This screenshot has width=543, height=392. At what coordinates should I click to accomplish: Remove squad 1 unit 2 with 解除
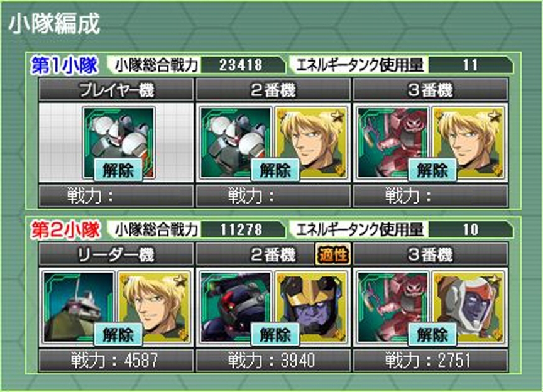tap(275, 170)
